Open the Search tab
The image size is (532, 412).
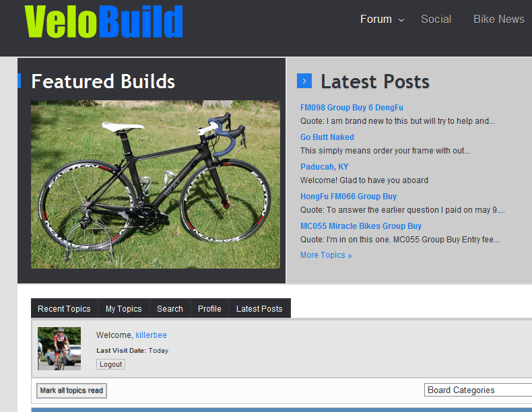[x=170, y=308]
